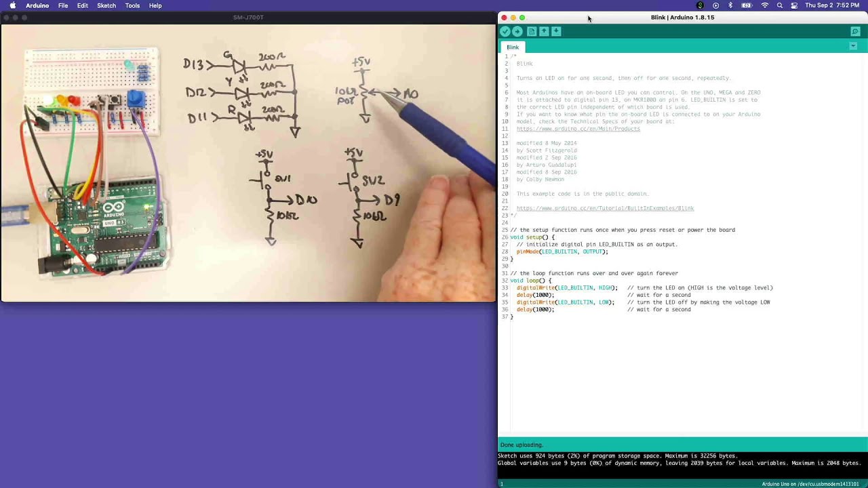Click the date and time Thu Sep 2
The width and height of the screenshot is (868, 488).
[833, 5]
